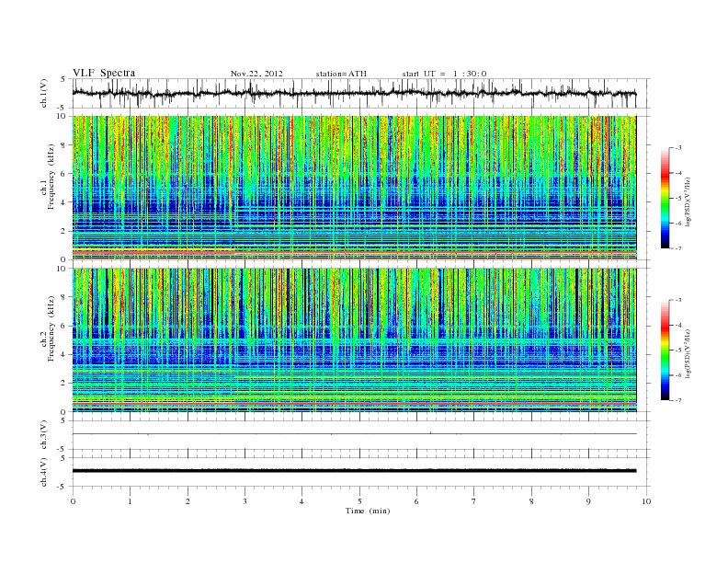Viewport: 728px width, 563px height.
Task: Click the ch.2 spectrogram color scale bar
Action: [x=665, y=350]
